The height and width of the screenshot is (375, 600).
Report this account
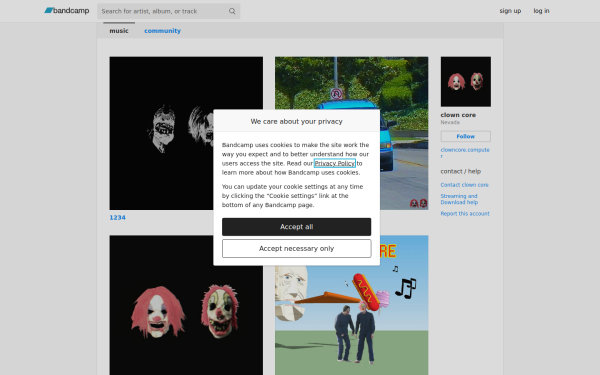pyautogui.click(x=465, y=214)
